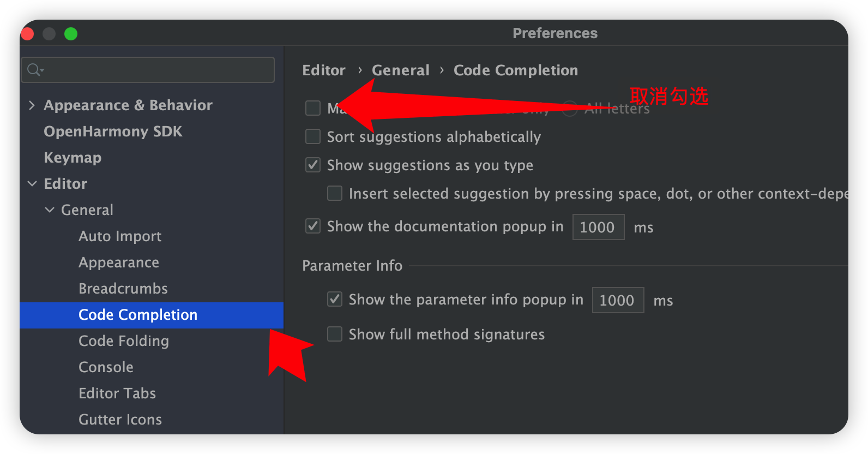Screen dimensions: 868x454
Task: Focus the preferences search box
Action: point(158,70)
